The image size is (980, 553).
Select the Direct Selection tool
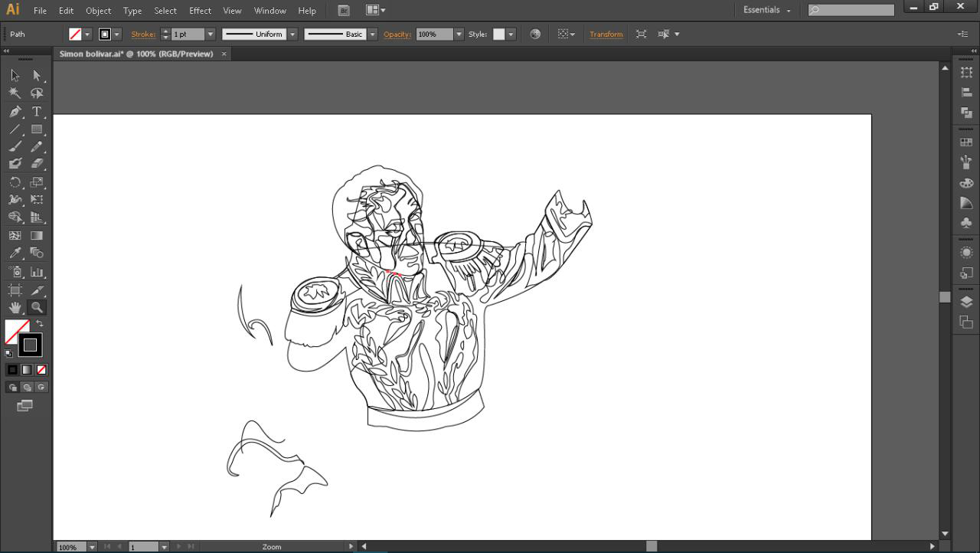pos(36,75)
